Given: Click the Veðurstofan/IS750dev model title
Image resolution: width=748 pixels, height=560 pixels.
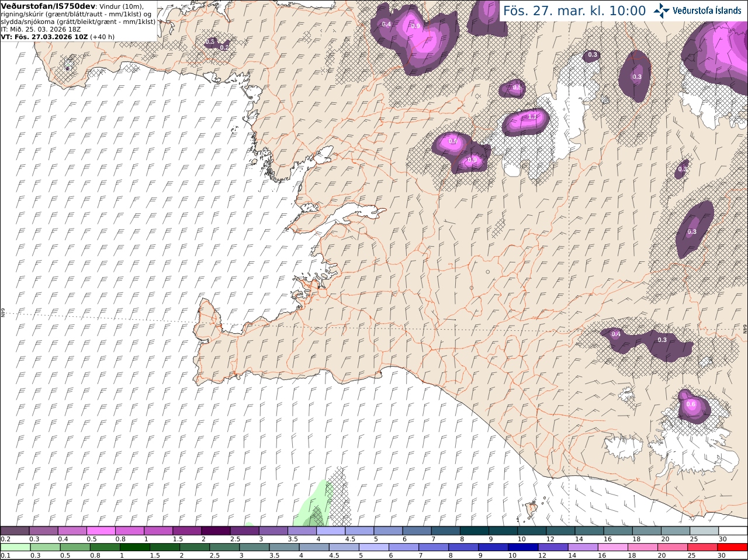Looking at the screenshot, I should (48, 6).
